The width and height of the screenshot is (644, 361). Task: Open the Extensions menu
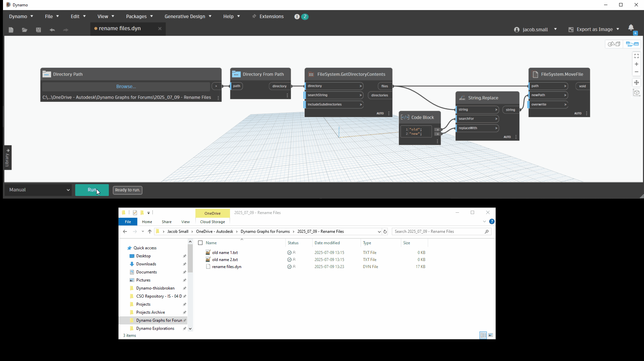(x=268, y=16)
